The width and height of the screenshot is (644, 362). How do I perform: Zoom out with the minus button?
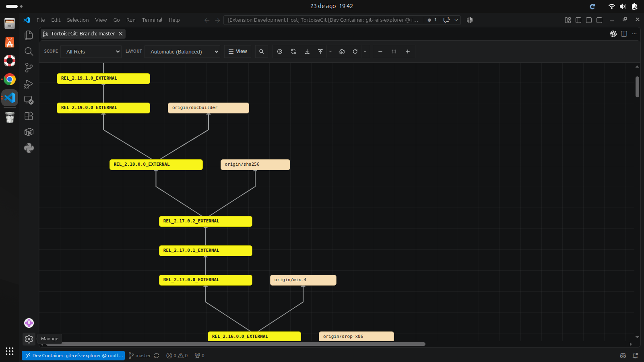point(380,51)
